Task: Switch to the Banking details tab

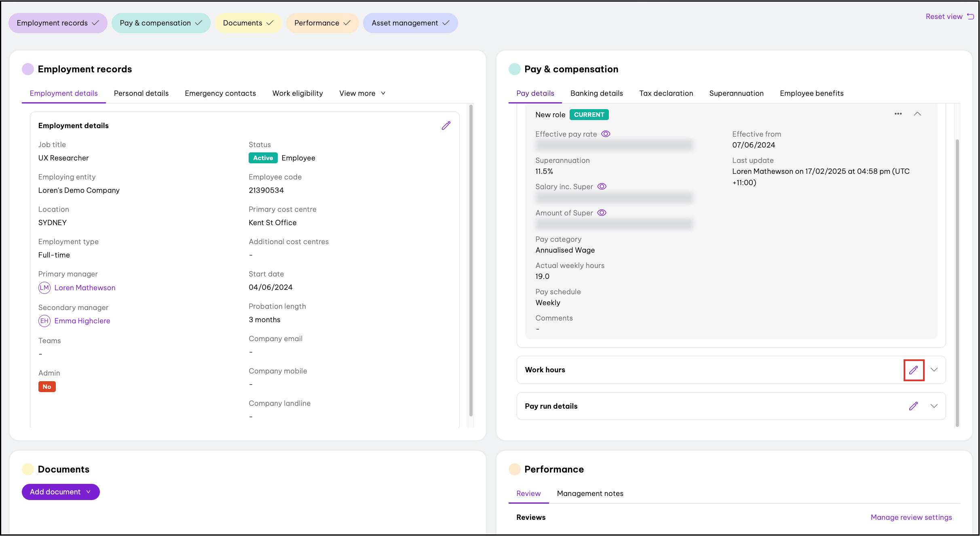Action: click(596, 93)
